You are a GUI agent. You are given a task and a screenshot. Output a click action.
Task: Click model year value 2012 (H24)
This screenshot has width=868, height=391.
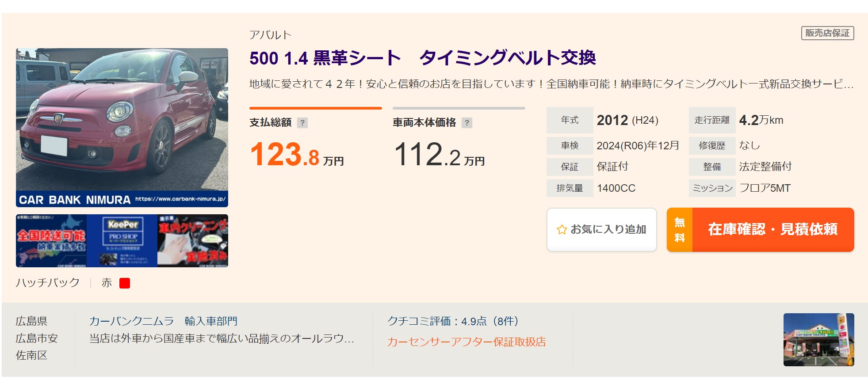627,120
